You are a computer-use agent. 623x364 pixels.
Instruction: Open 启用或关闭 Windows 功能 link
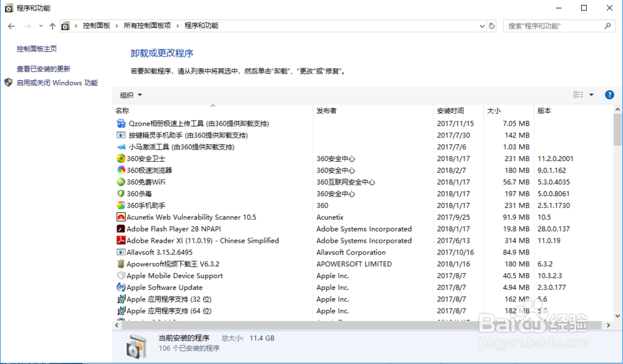[57, 83]
